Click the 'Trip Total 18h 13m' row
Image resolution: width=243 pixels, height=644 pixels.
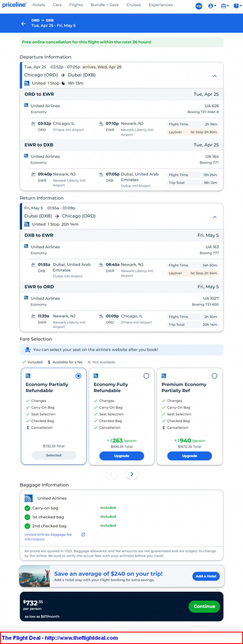pos(193,183)
